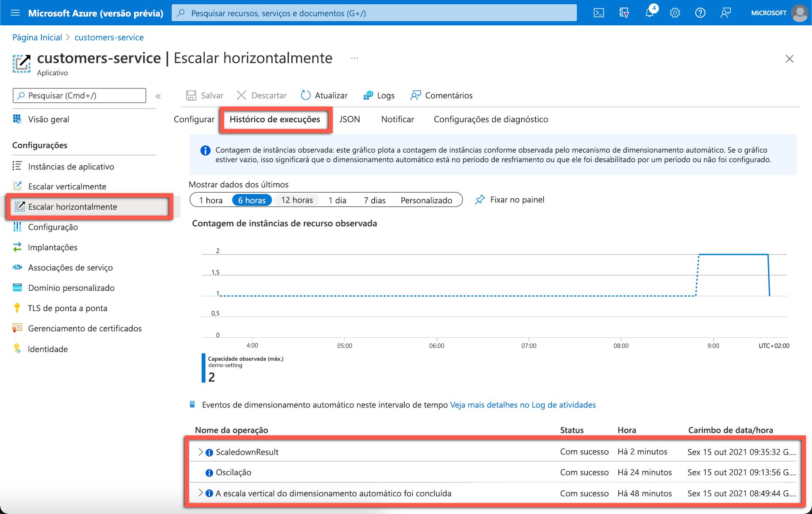The image size is (812, 514).
Task: Switch to the JSON tab
Action: [x=349, y=120]
